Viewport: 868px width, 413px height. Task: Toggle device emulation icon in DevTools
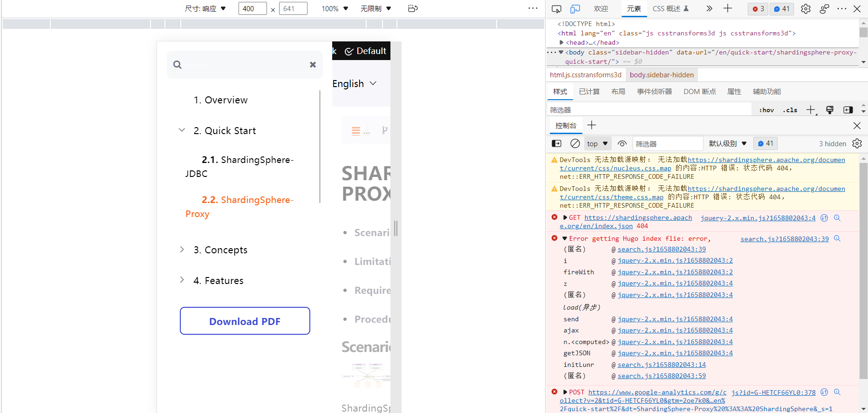[575, 9]
